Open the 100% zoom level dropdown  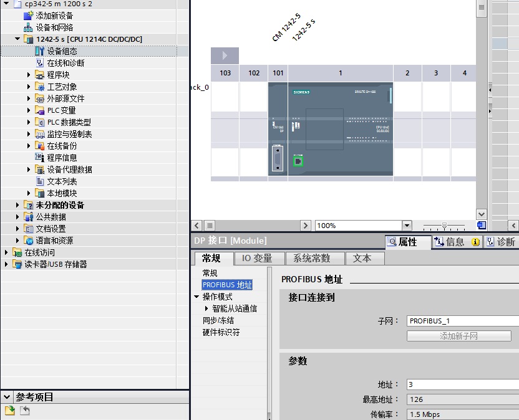click(x=407, y=226)
